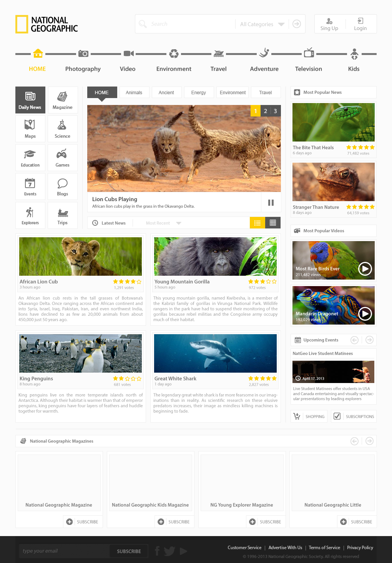This screenshot has height=563, width=392.
Task: Open the Great White Shark photo
Action: point(215,353)
